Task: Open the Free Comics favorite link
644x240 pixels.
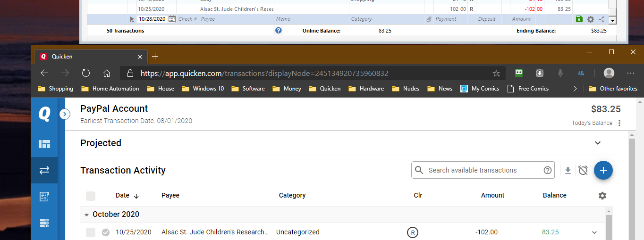Action: [x=528, y=89]
